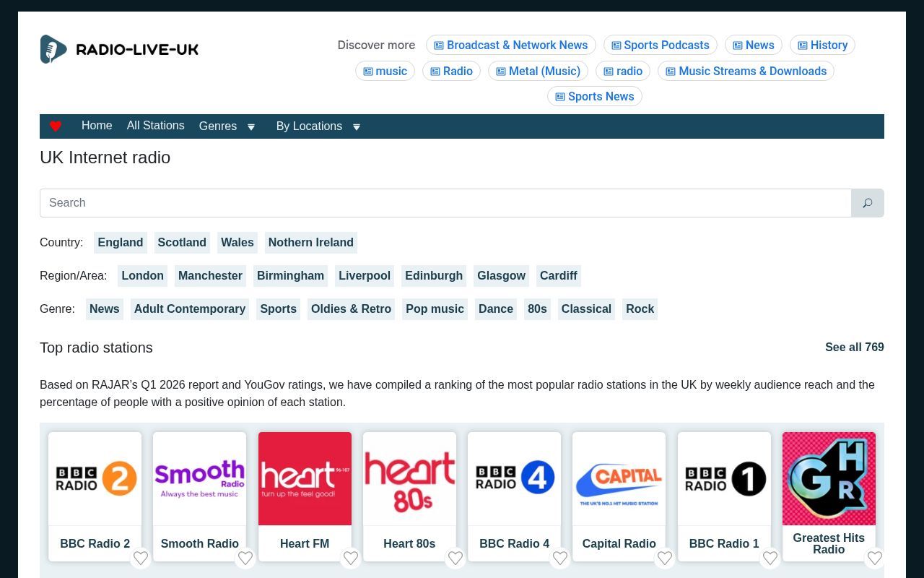This screenshot has width=924, height=578.
Task: Open Sports Podcasts discover link
Action: [661, 45]
